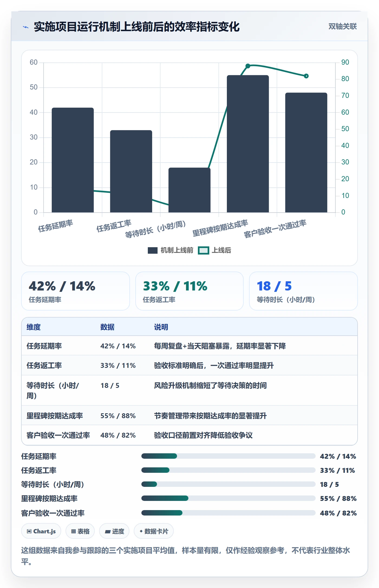Click the 双轴关联 label in the header
The height and width of the screenshot is (588, 379).
coord(342,26)
